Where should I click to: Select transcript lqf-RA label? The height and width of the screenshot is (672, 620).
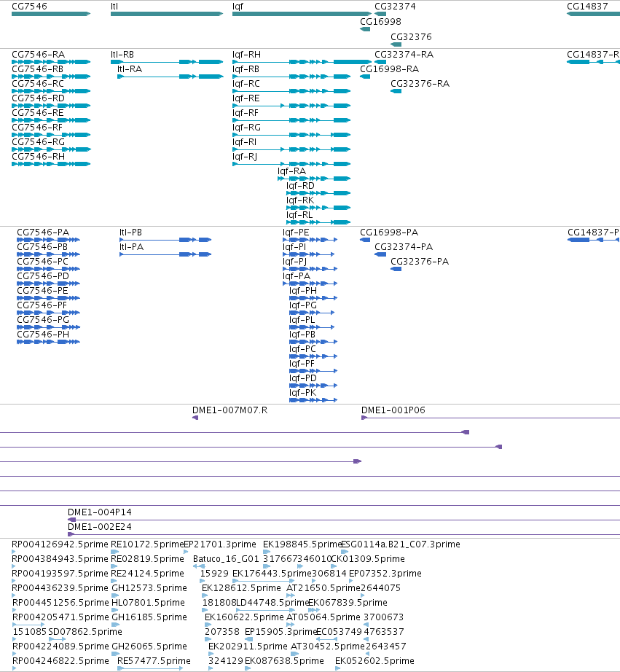tap(292, 171)
